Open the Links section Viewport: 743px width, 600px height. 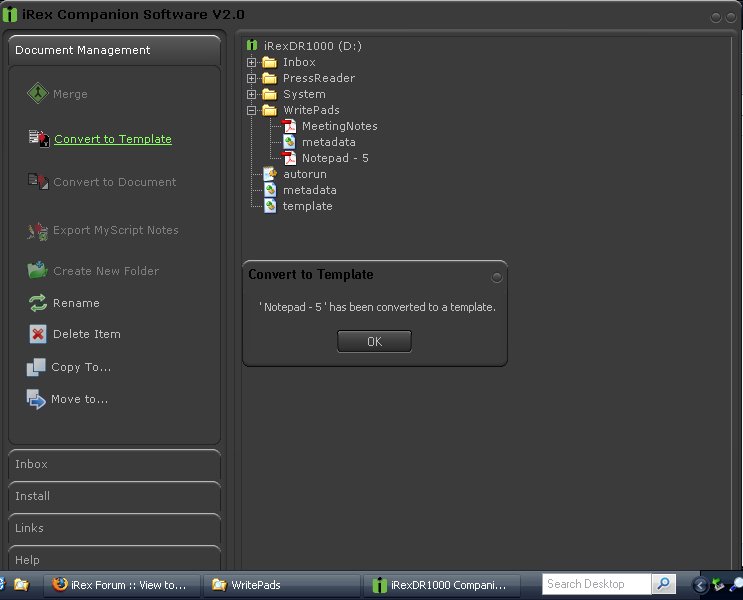click(114, 528)
